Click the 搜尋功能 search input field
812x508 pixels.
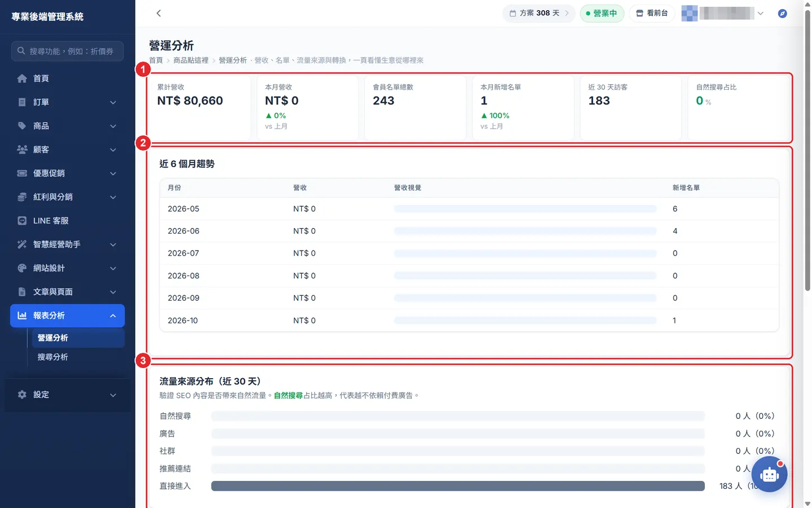tap(67, 51)
